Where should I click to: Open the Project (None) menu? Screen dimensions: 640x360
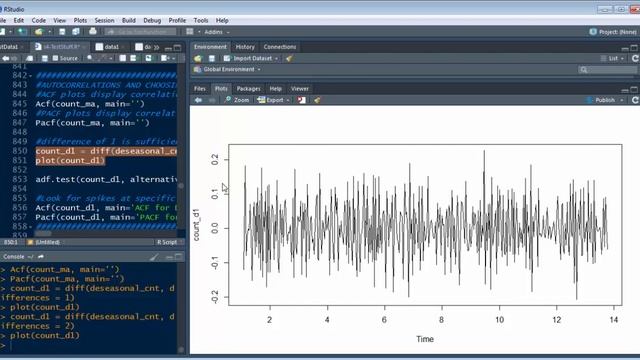pos(613,32)
